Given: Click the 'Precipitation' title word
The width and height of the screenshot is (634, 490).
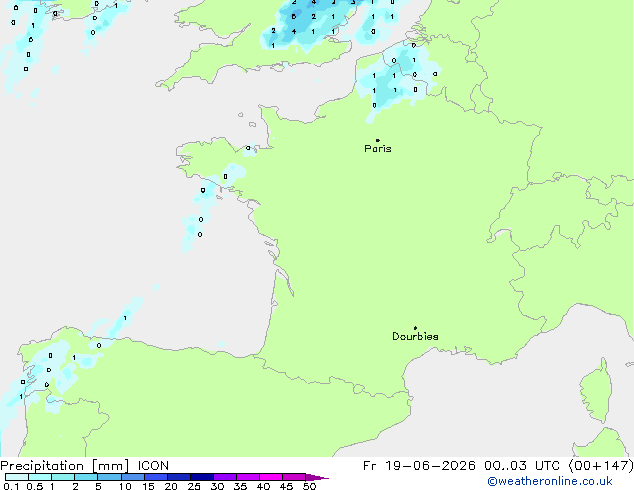Looking at the screenshot, I should pyautogui.click(x=42, y=466).
